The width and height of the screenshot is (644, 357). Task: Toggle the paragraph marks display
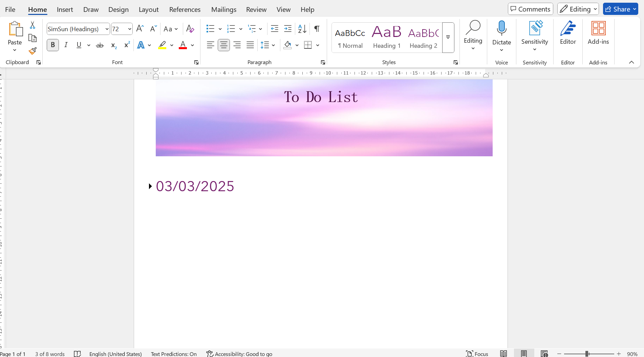pyautogui.click(x=317, y=29)
